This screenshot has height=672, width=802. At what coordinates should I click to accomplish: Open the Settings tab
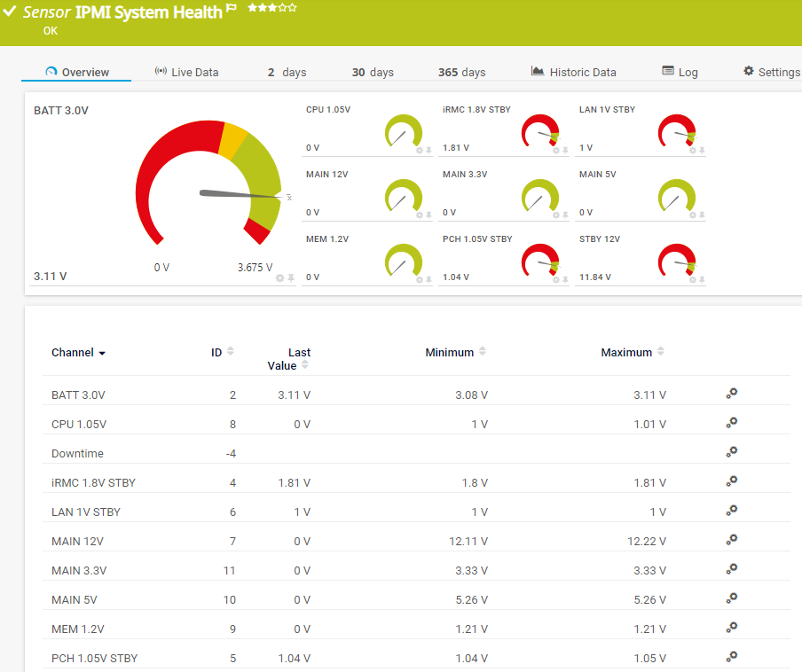(771, 72)
